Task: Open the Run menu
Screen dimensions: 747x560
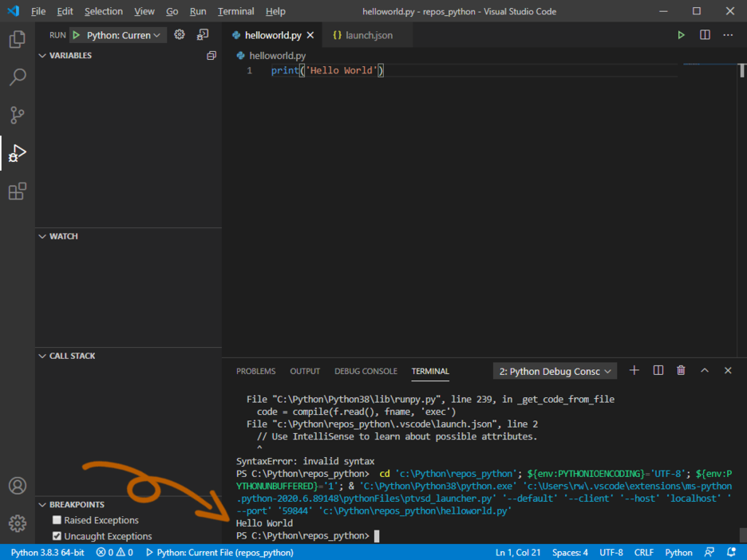Action: click(198, 11)
